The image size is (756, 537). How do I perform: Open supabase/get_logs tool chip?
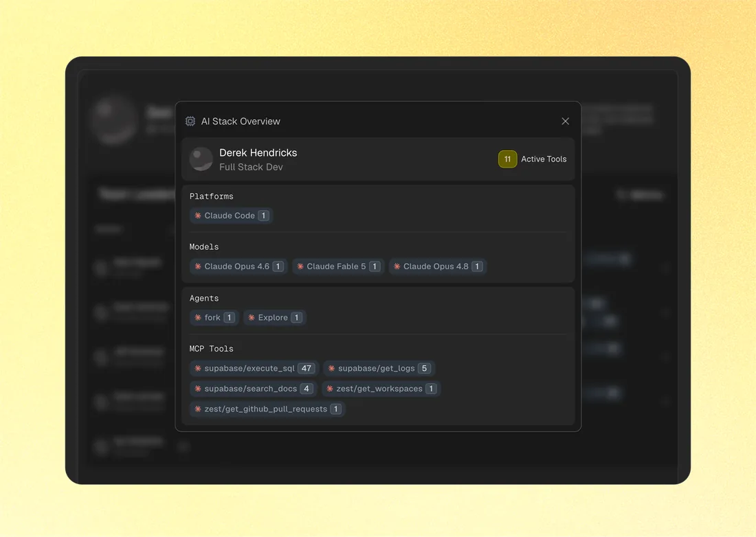point(379,369)
